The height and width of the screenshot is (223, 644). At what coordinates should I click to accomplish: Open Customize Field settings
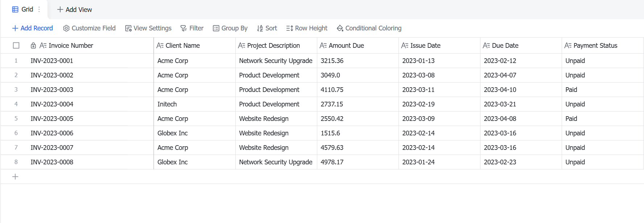(x=89, y=28)
